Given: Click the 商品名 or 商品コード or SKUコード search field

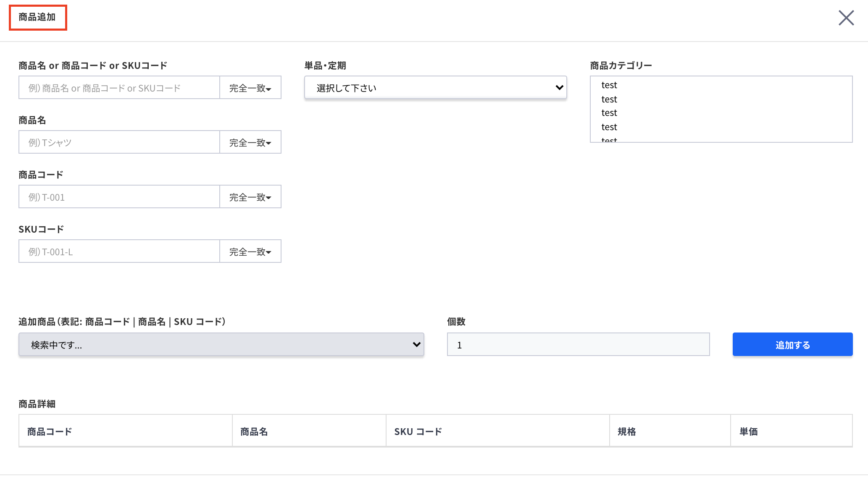Looking at the screenshot, I should coord(119,87).
